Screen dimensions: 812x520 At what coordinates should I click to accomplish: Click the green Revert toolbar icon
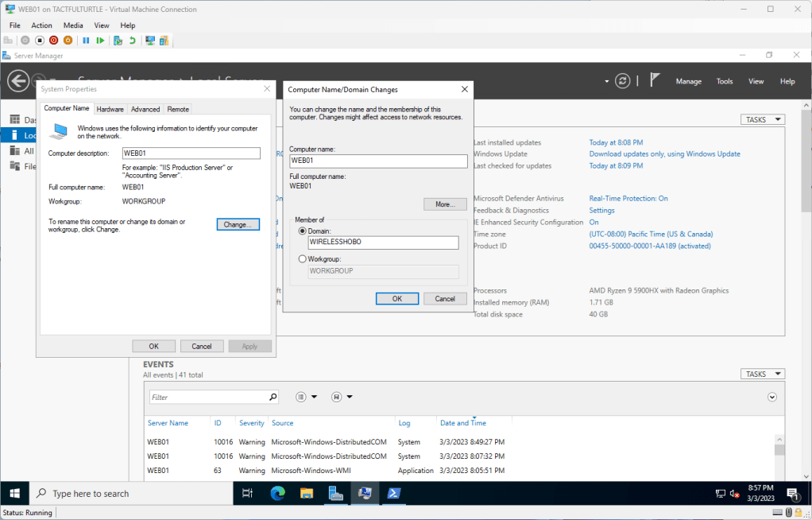point(132,41)
